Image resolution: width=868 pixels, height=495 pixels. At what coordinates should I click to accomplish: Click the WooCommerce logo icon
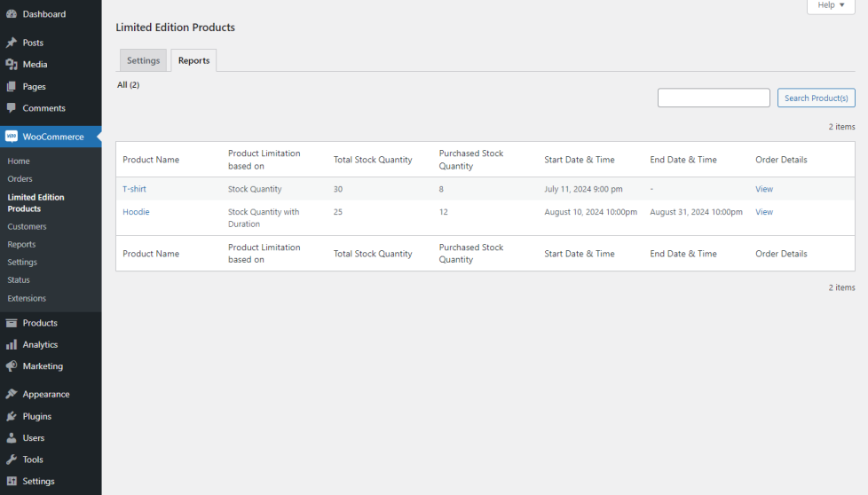tap(12, 137)
